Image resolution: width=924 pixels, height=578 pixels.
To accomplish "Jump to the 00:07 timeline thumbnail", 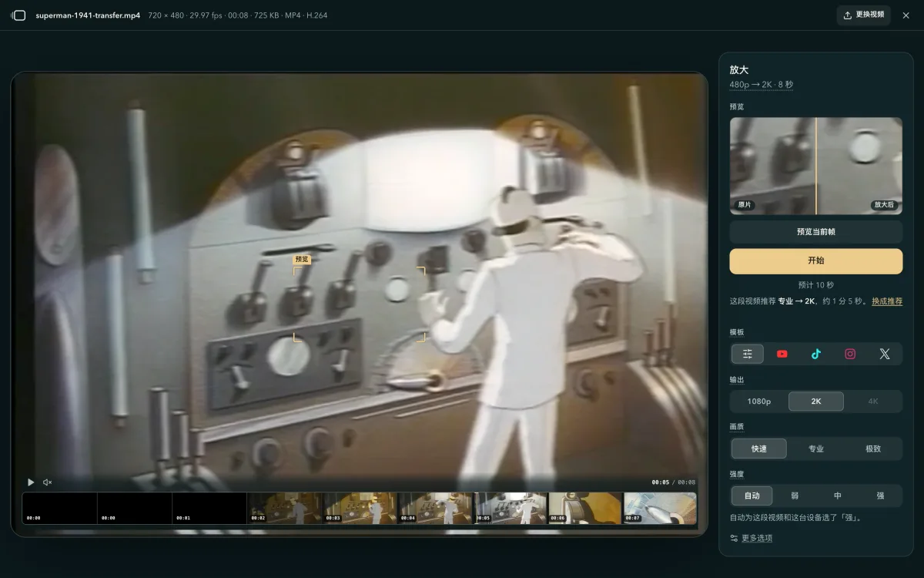I will coord(660,509).
